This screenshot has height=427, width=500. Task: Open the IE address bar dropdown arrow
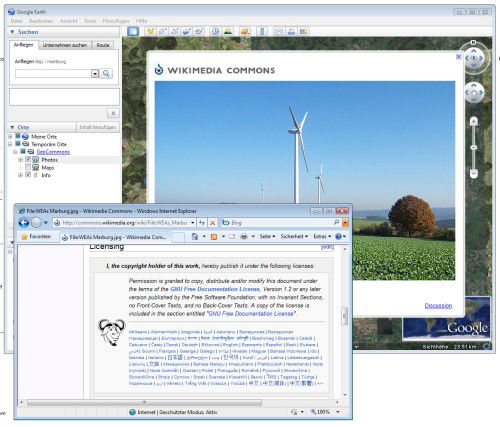(193, 223)
